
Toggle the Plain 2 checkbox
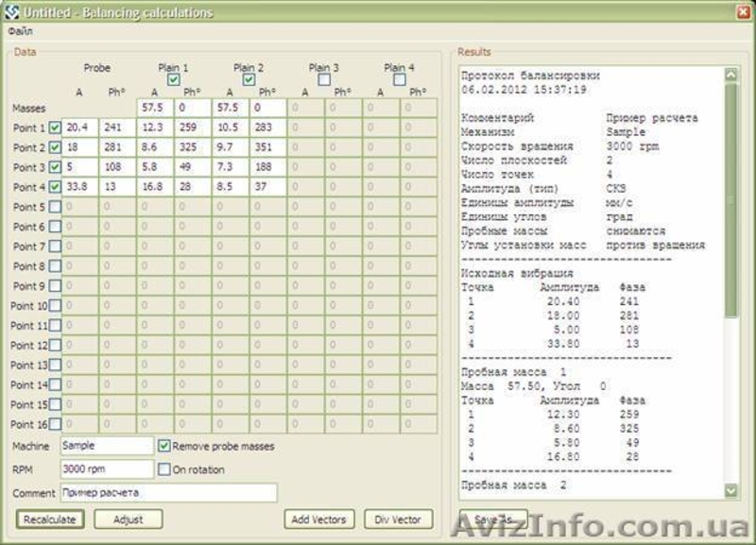click(249, 80)
